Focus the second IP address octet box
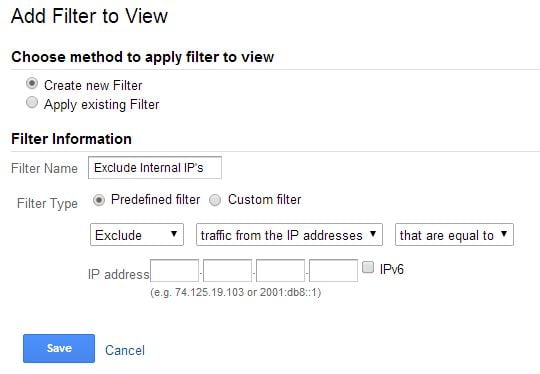The height and width of the screenshot is (374, 540). tap(228, 271)
